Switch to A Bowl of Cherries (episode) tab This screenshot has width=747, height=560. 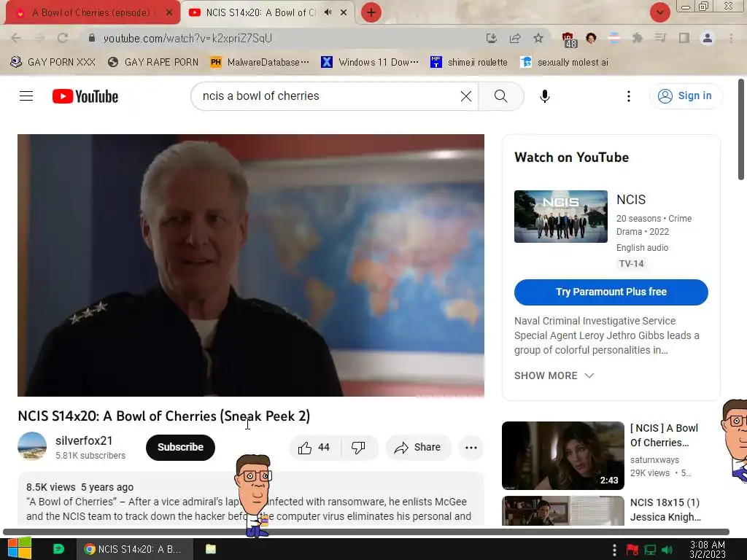(90, 13)
